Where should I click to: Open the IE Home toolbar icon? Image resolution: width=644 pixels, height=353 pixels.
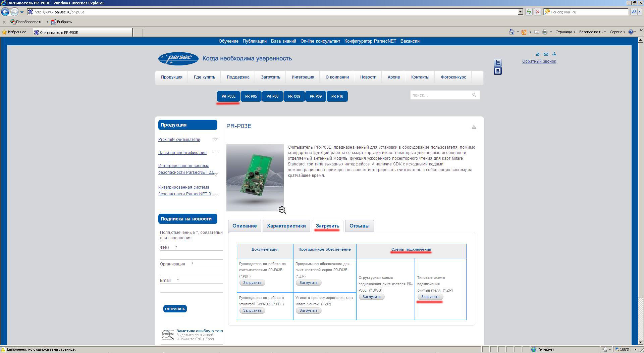pyautogui.click(x=512, y=32)
